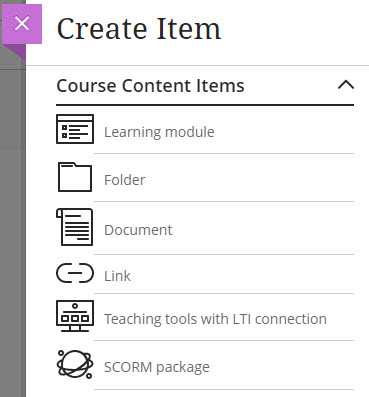Collapse Course Content Items with the chevron
Image resolution: width=369 pixels, height=397 pixels.
pyautogui.click(x=346, y=85)
